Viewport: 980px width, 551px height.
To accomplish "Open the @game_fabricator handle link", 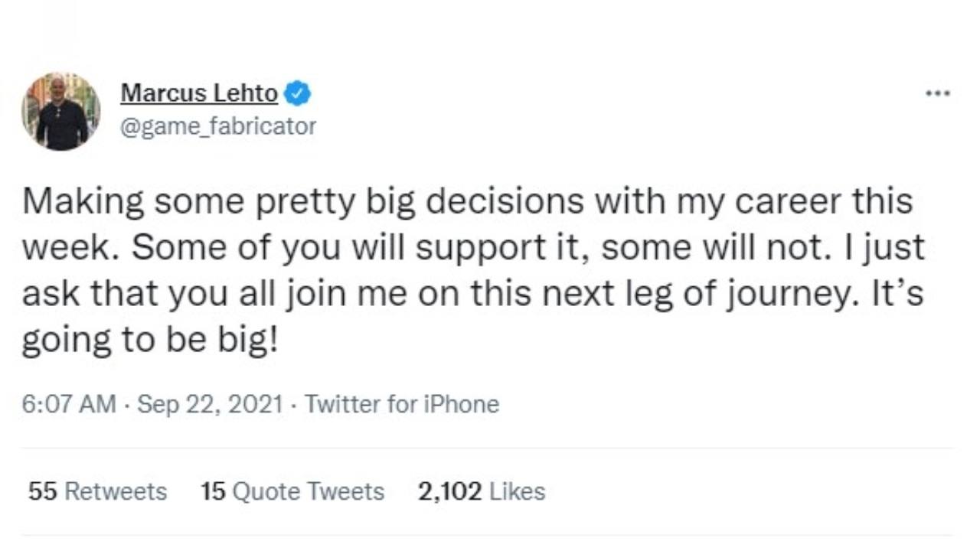I will [218, 126].
